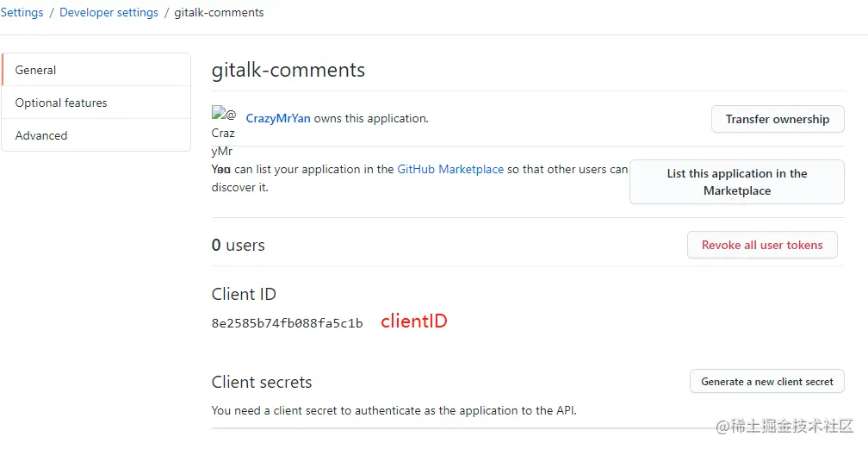Screen dimensions: 868x449
Task: Click the red clientID annotation label
Action: (414, 321)
